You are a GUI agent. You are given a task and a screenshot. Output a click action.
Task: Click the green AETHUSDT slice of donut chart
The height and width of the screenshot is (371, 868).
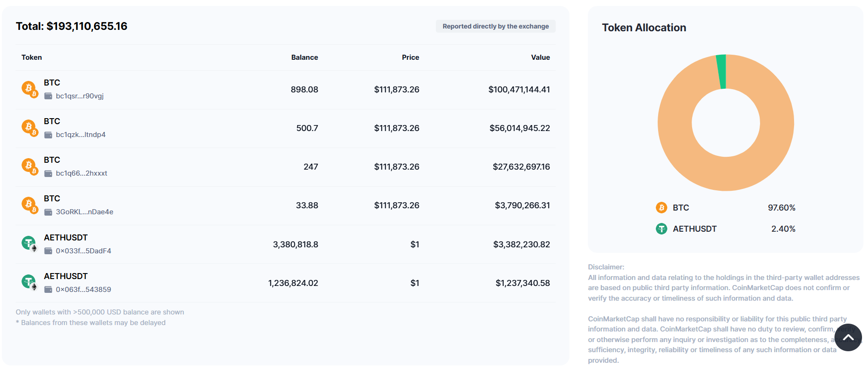pos(721,71)
